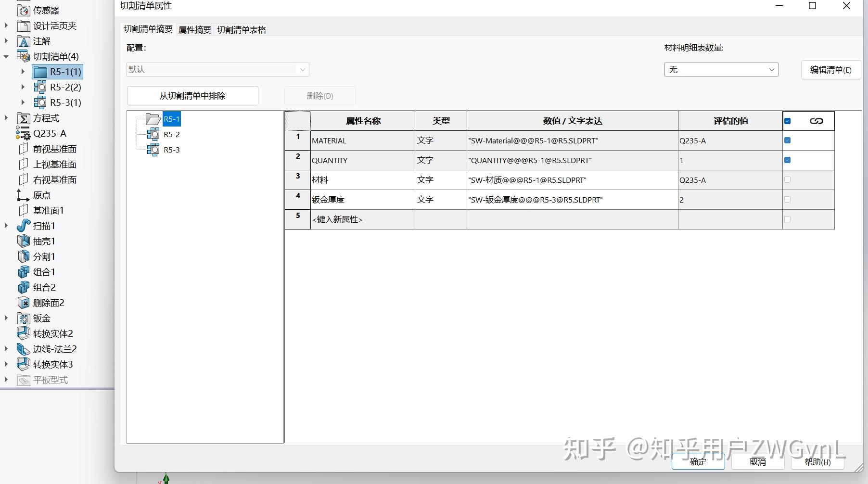This screenshot has width=868, height=484.
Task: Click the 组合2 combine feature icon
Action: [x=23, y=287]
